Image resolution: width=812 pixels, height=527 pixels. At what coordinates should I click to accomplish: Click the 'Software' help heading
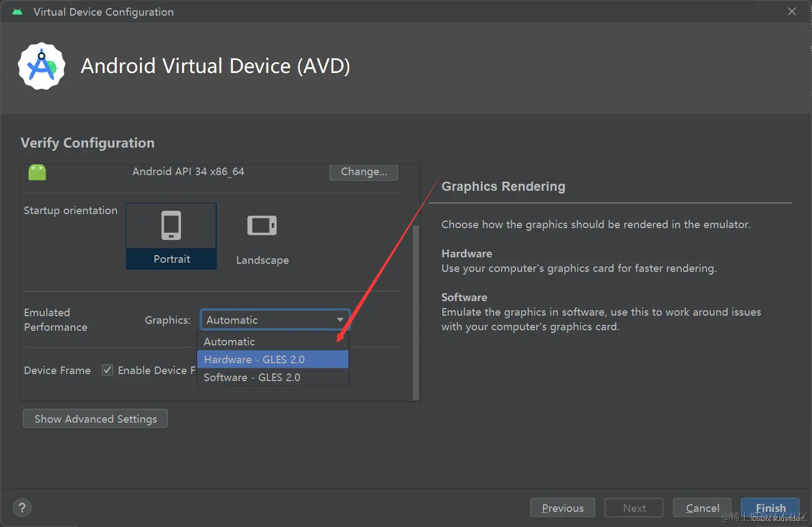[464, 297]
